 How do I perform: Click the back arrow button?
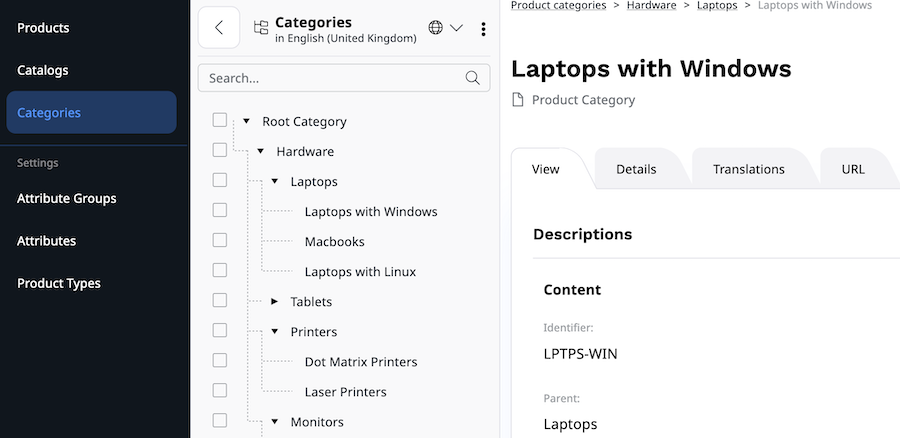tap(219, 28)
